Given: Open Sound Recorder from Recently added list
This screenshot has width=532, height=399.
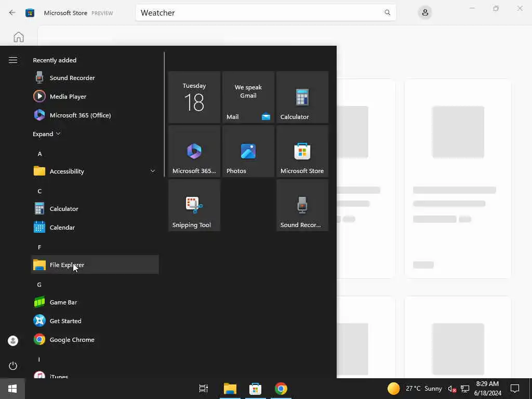Looking at the screenshot, I should (95, 78).
